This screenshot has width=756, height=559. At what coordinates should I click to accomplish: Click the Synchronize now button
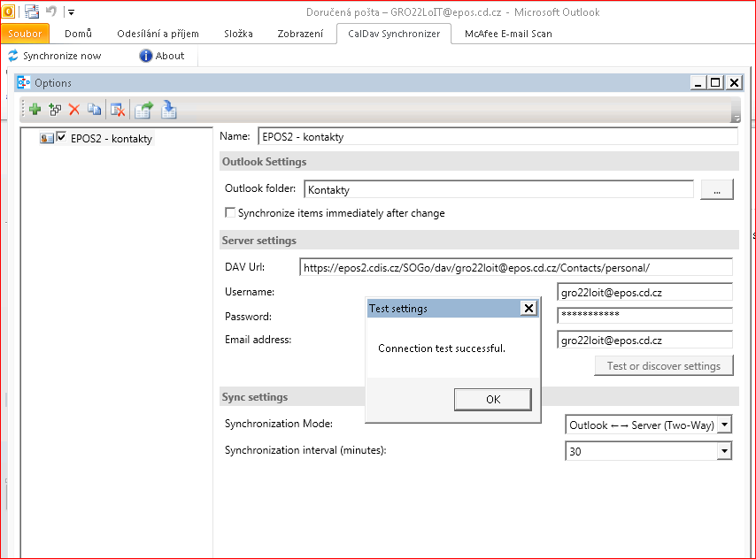point(55,56)
